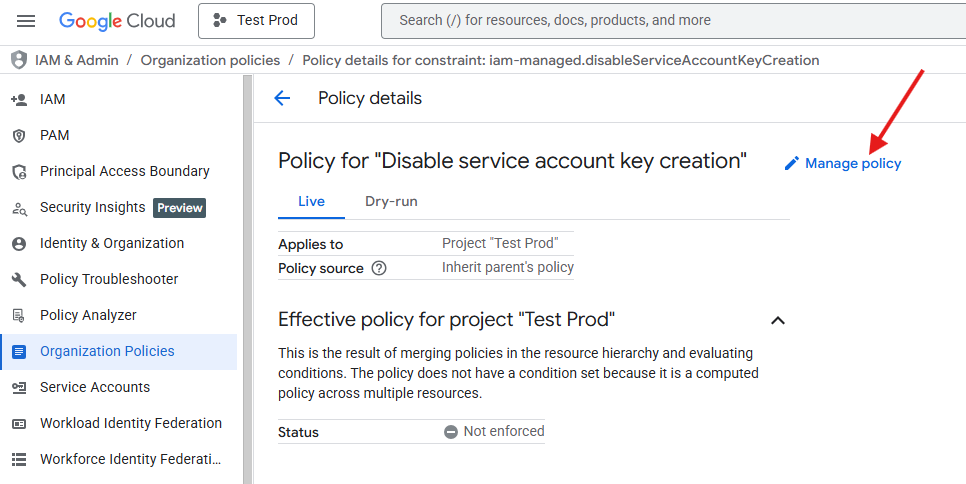Click the Manage policy button
Viewport: 966px width, 484px height.
click(842, 163)
